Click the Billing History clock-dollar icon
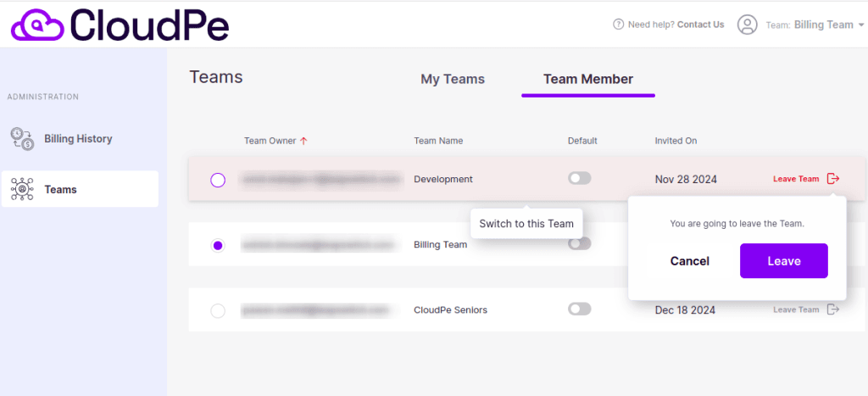 [x=22, y=138]
